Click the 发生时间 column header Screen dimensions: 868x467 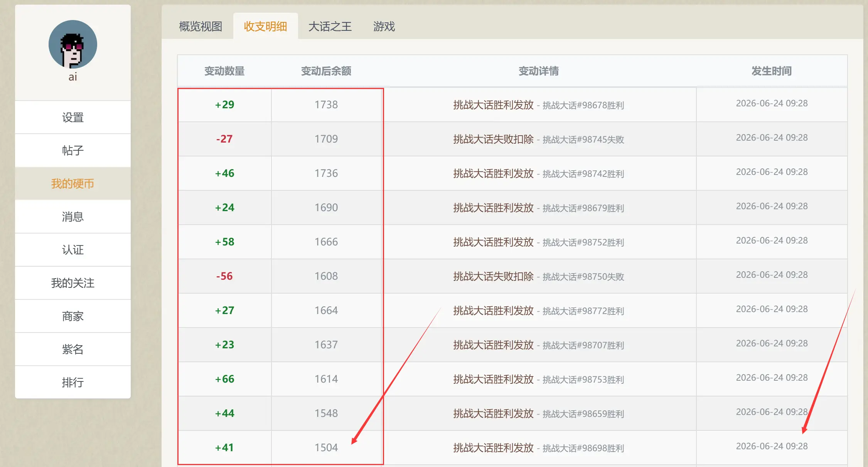click(x=772, y=71)
